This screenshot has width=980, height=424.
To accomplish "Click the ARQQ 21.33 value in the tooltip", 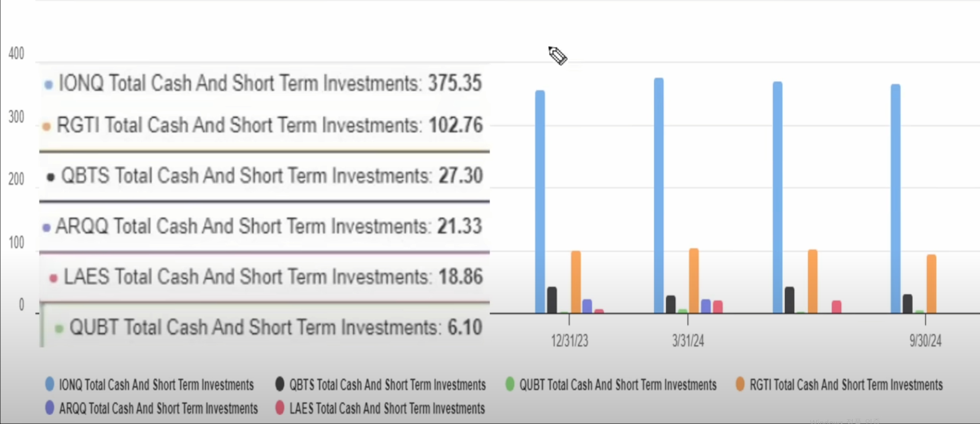I will (x=459, y=226).
